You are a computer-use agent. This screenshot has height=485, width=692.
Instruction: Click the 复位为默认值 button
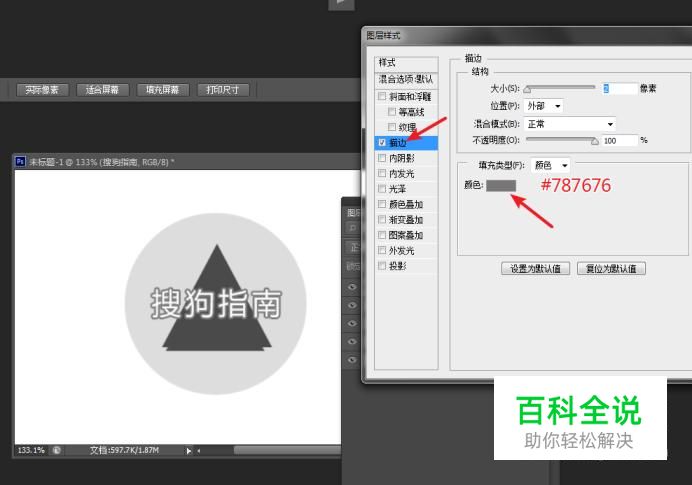[x=611, y=268]
